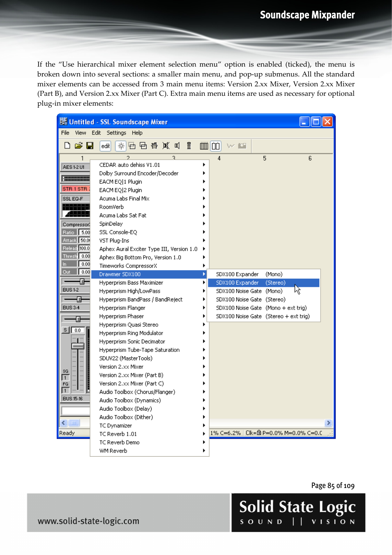
Task: Open an existing mixer file
Action: 78,146
